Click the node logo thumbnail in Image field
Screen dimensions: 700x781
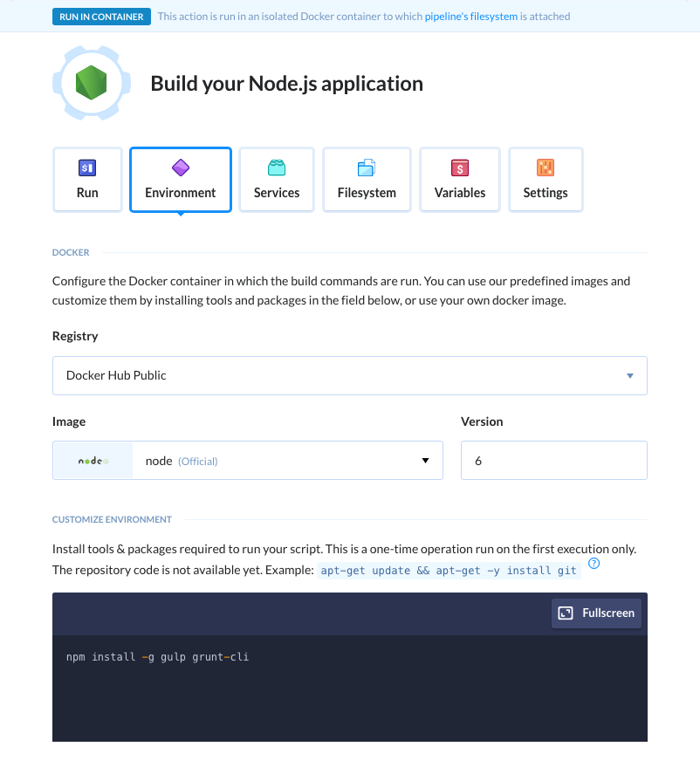point(93,461)
